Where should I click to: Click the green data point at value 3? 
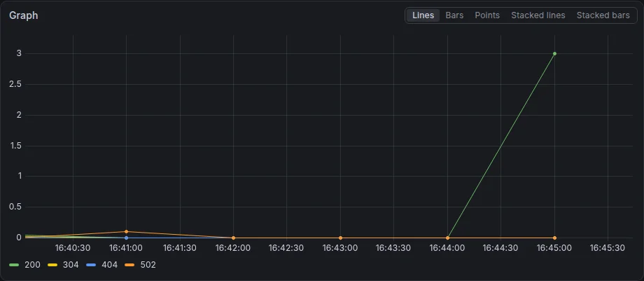[x=554, y=53]
